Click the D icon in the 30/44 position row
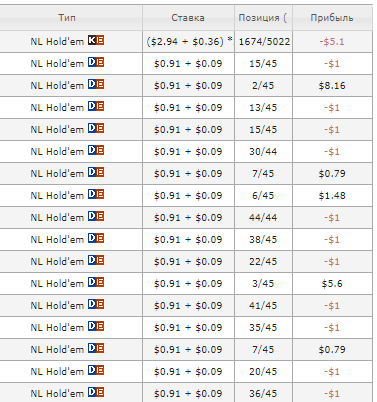377x402 pixels. coord(92,150)
